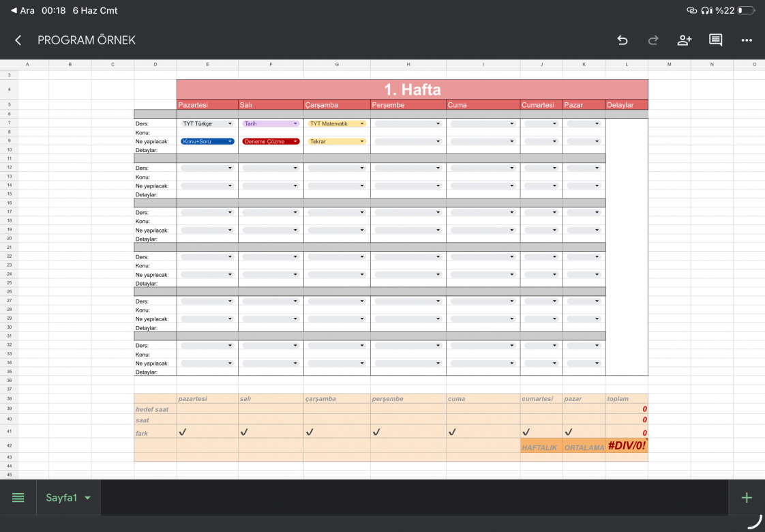Select the blue Konu+Soru chip
Screen dimensions: 765x532
pyautogui.click(x=207, y=142)
